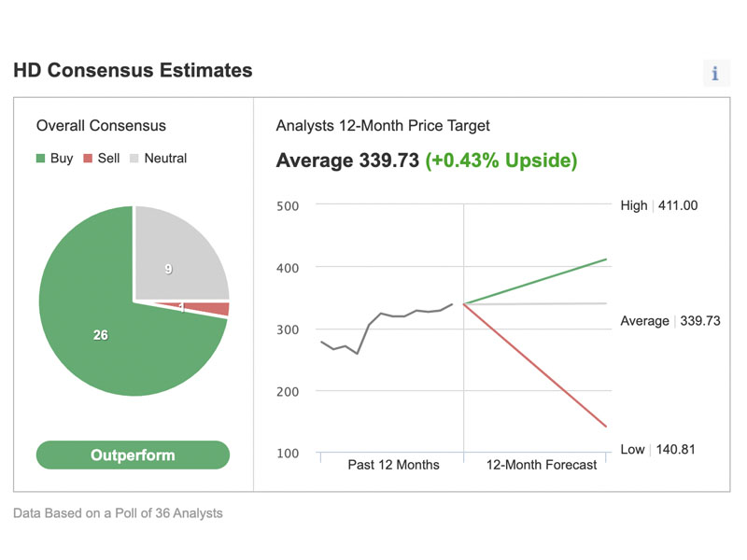Click the Past 12 Months axis label
747x560 pixels.
pyautogui.click(x=393, y=464)
